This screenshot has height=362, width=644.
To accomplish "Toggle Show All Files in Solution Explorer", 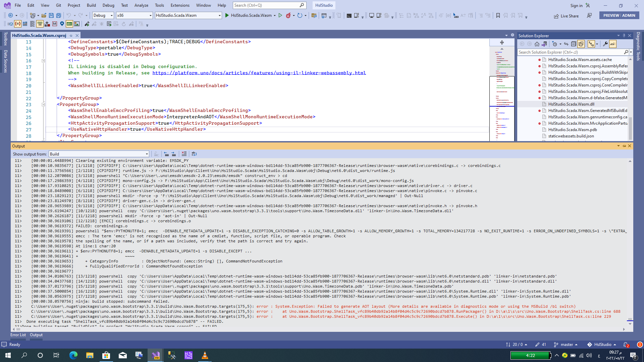I will (x=581, y=44).
